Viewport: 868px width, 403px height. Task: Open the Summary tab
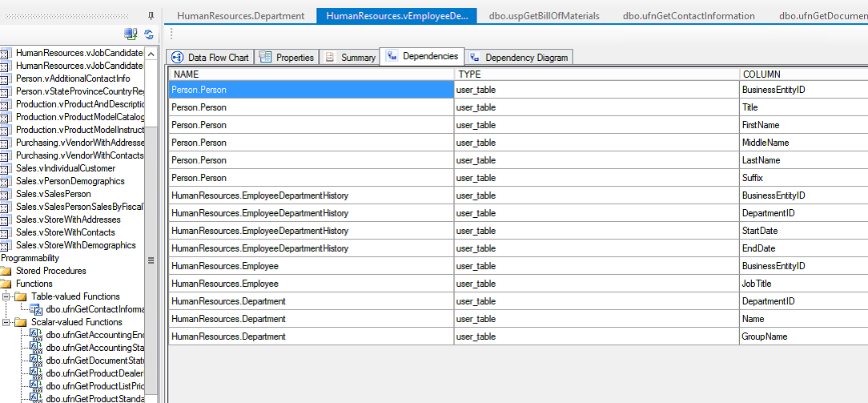click(x=350, y=57)
